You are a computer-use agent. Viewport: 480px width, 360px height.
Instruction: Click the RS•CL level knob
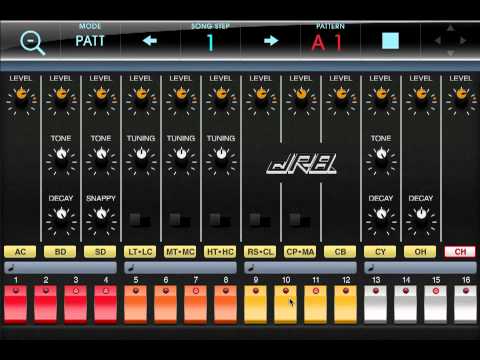[261, 99]
